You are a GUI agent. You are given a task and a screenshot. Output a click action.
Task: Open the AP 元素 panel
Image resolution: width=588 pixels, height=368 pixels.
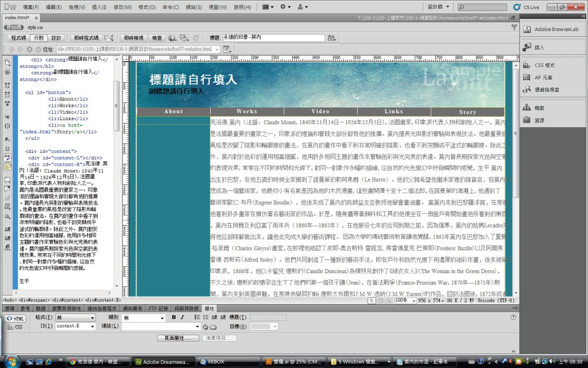click(x=543, y=77)
